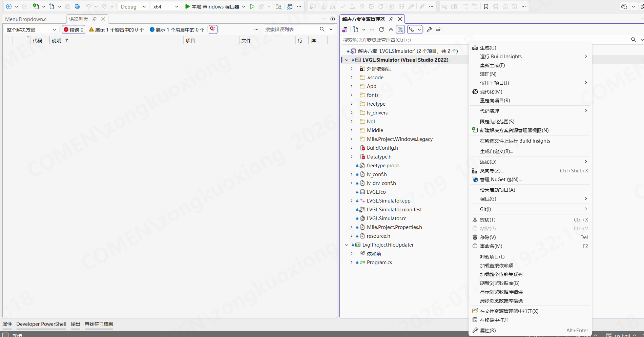Select the LVGL.Simulator.cpp file icon
Viewport: 644px width, 337px height.
(x=362, y=201)
